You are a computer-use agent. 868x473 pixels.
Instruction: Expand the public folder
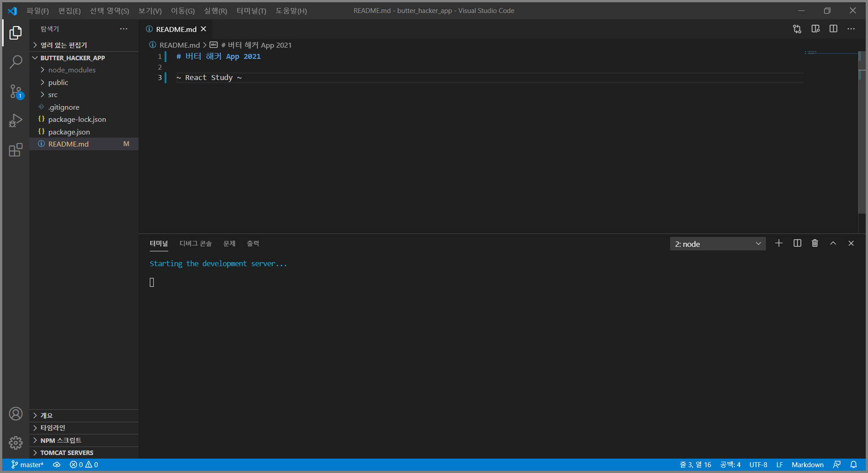[84, 82]
